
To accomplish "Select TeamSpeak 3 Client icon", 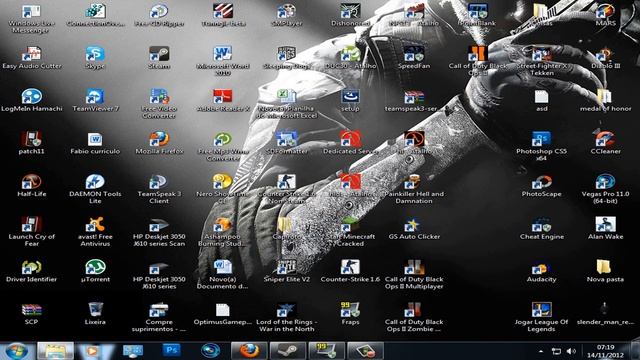I will pos(159,183).
